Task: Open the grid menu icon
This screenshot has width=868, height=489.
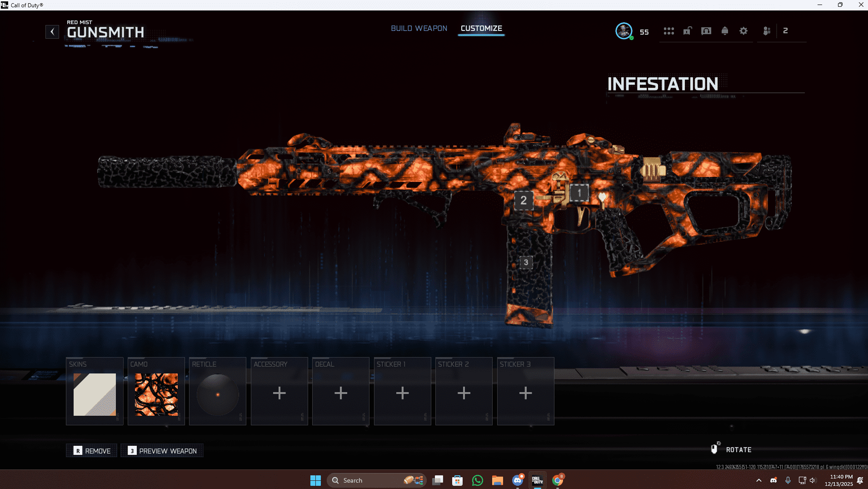Action: pos(668,31)
